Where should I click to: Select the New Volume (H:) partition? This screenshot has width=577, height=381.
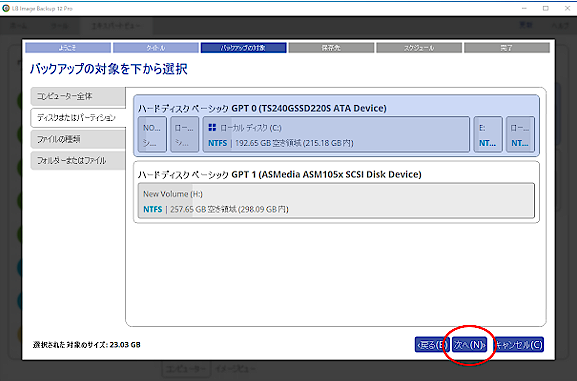click(336, 201)
